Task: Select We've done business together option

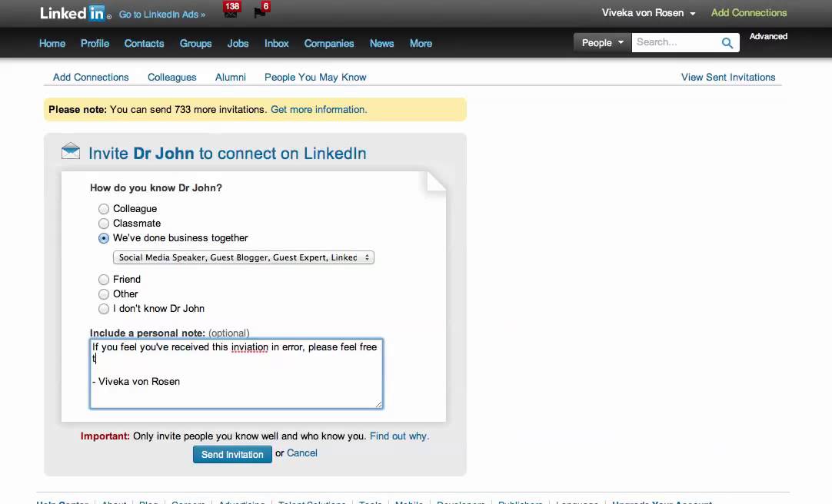Action: point(104,238)
